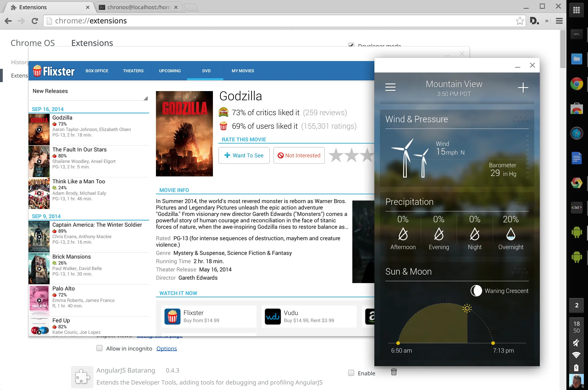Viewport: 588px width, 390px height.
Task: Launch the Files app from the shelf
Action: pyautogui.click(x=577, y=59)
